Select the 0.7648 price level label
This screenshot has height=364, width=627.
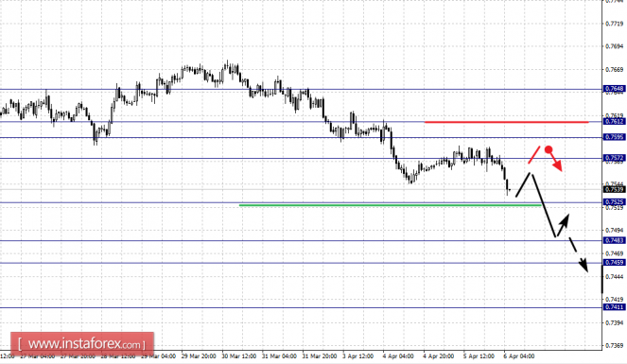(x=614, y=88)
